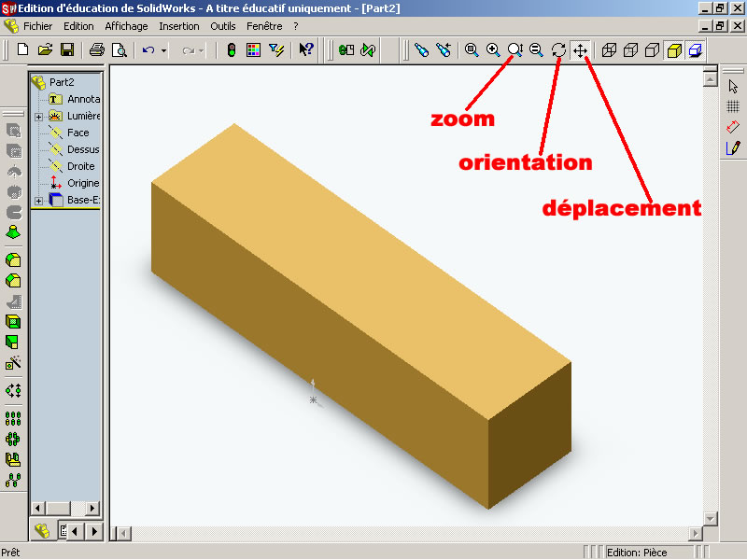Switch to Hidden Lines Visible display
747x560 pixels.
tap(631, 50)
